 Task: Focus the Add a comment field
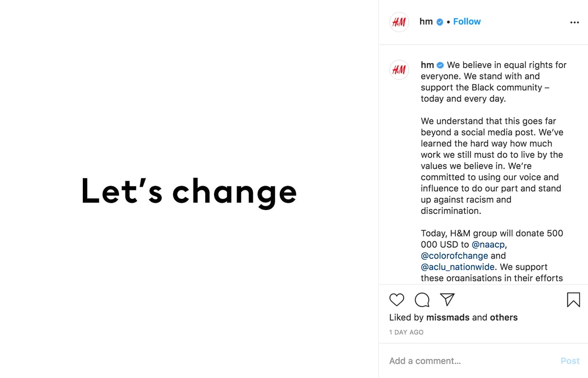pyautogui.click(x=470, y=361)
